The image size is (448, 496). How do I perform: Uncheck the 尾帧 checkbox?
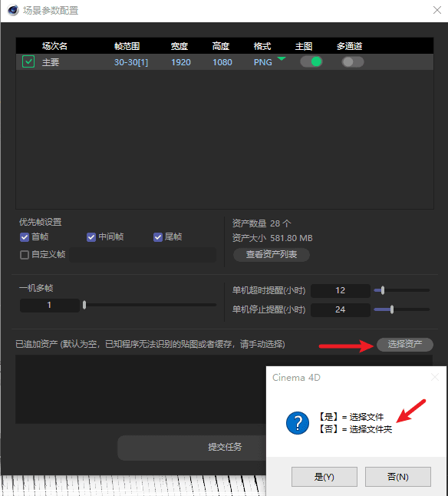pos(158,237)
